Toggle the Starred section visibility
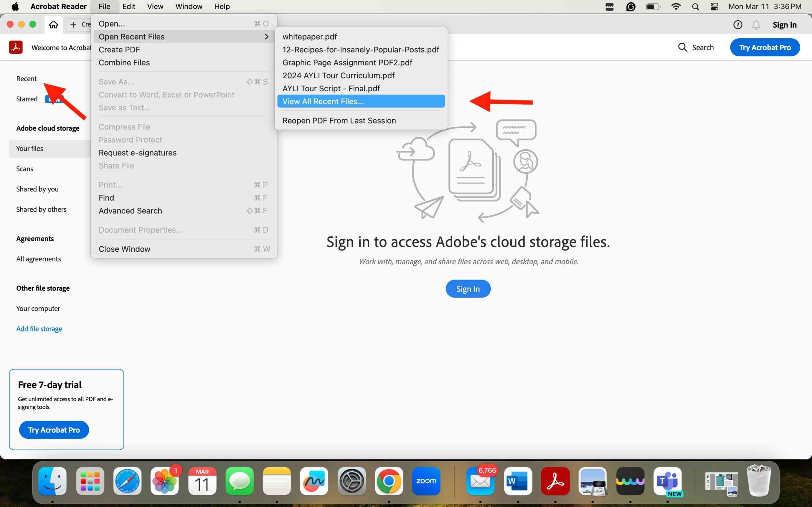812x507 pixels. [x=26, y=98]
